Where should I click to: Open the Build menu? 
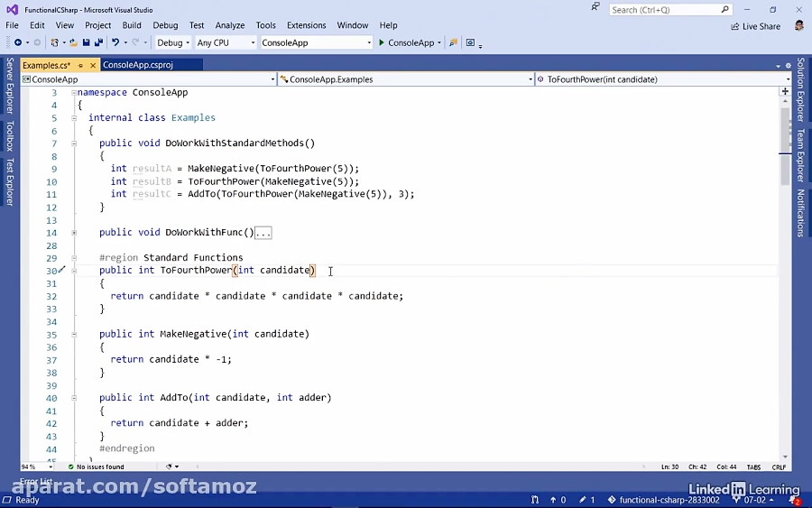pyautogui.click(x=132, y=25)
